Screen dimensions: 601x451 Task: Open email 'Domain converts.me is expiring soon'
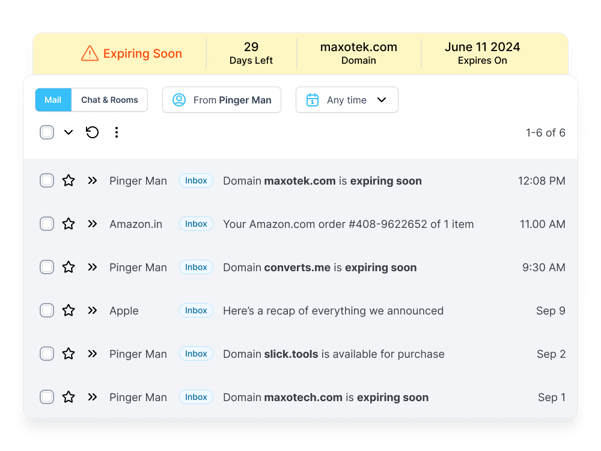tap(320, 267)
